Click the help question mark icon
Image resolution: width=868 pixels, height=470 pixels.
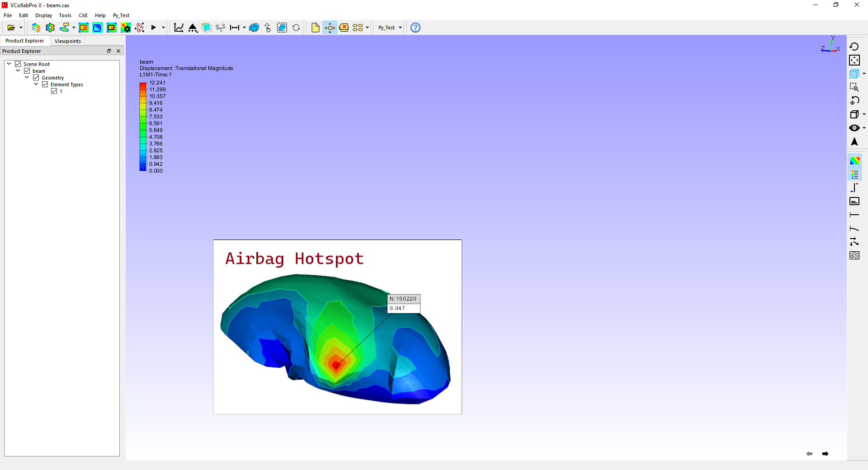coord(415,28)
